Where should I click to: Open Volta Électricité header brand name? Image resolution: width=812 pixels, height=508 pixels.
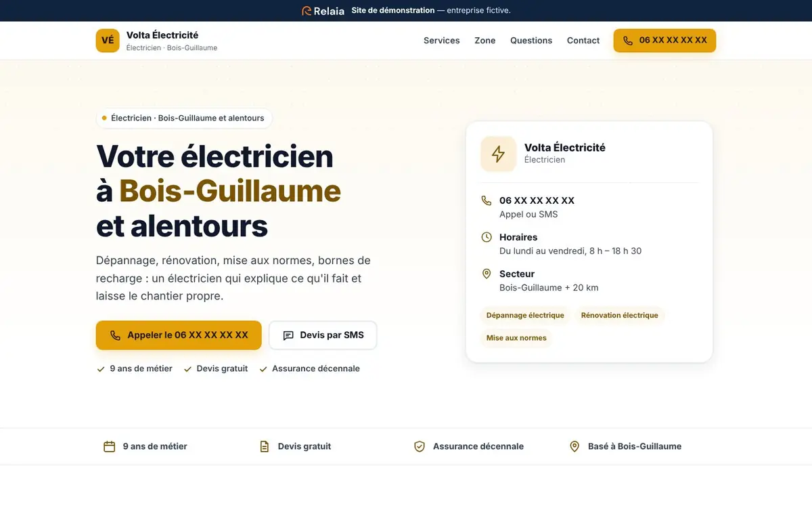pyautogui.click(x=162, y=35)
